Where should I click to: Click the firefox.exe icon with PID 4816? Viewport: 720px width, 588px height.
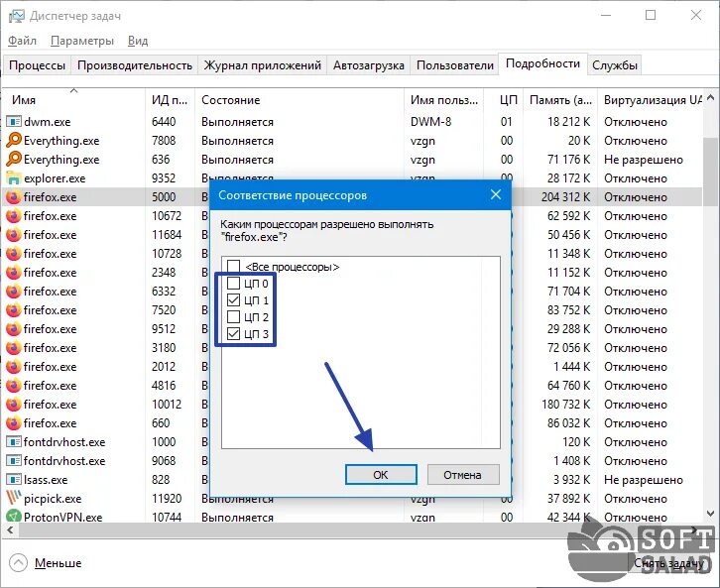[x=14, y=385]
